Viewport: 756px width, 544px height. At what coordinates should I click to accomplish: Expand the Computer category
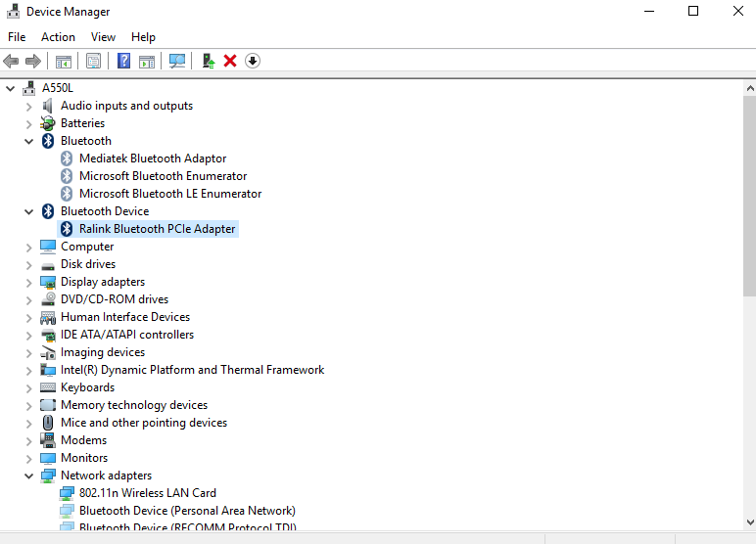tap(29, 248)
